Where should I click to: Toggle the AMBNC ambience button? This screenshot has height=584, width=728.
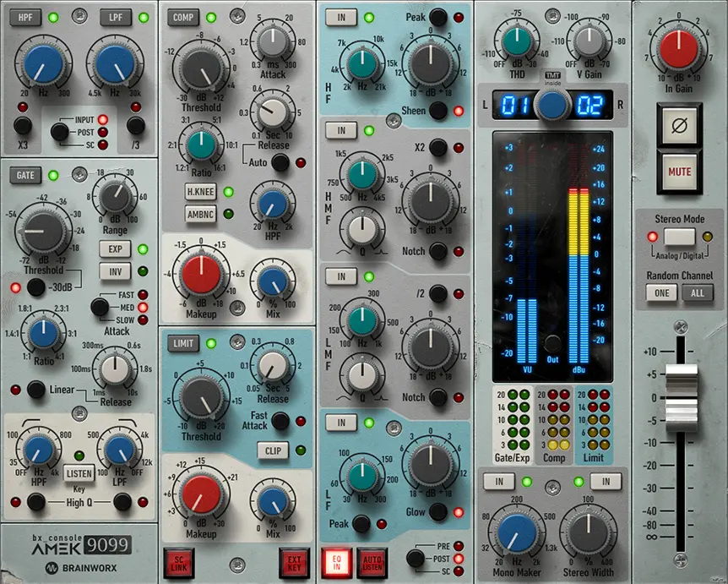click(200, 214)
